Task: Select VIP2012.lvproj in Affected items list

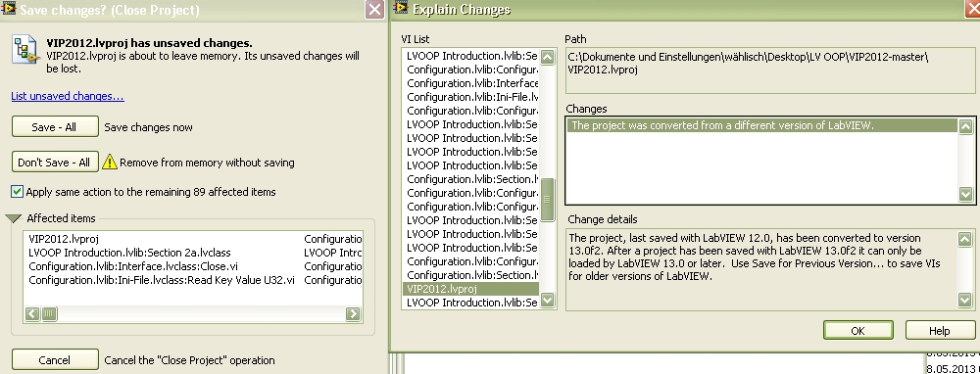Action: click(64, 239)
